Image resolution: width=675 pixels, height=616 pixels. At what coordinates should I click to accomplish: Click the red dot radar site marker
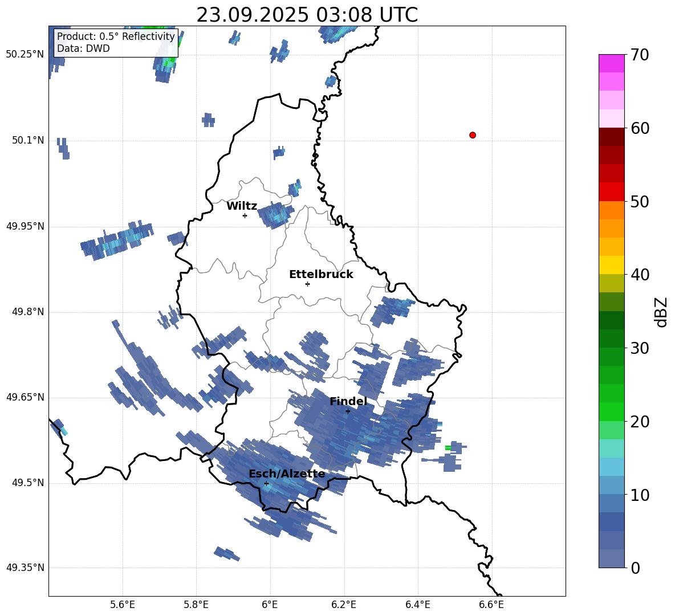coord(472,135)
